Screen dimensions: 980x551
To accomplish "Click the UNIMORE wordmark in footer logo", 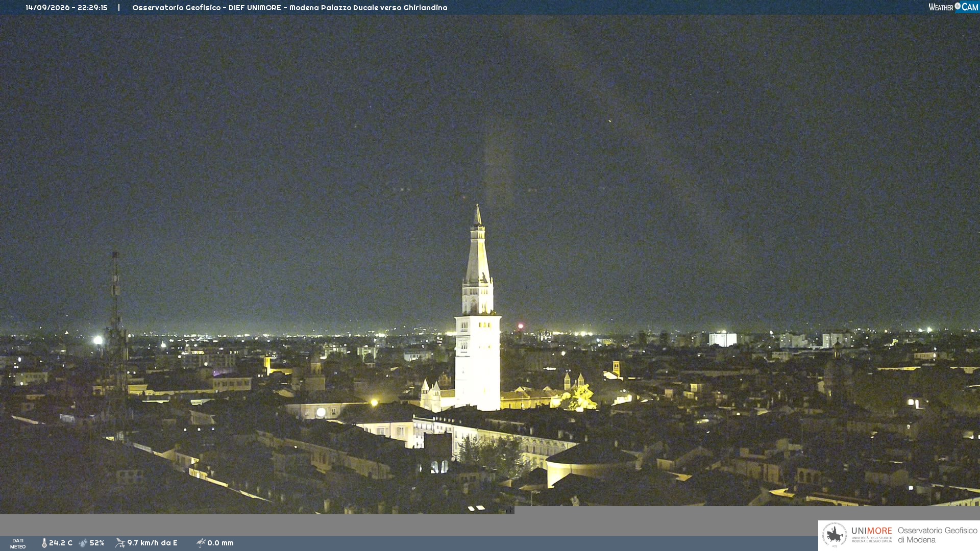I will pos(872,531).
